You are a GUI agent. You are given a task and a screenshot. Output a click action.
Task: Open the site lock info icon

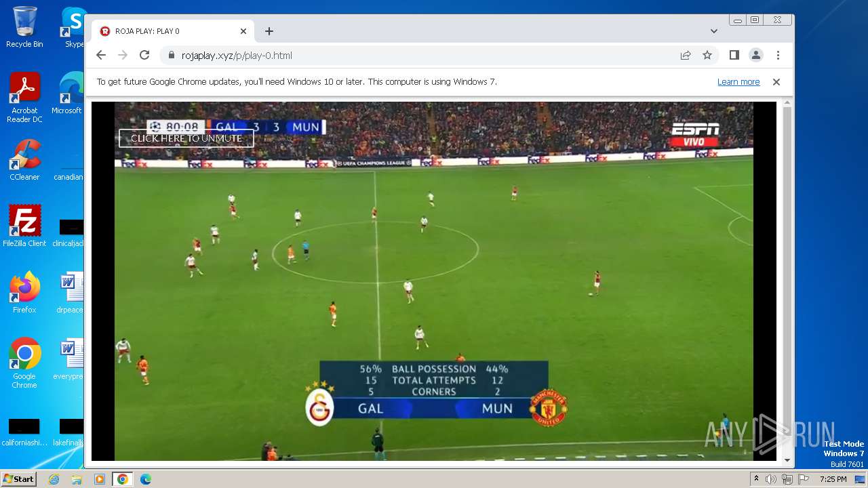[171, 56]
